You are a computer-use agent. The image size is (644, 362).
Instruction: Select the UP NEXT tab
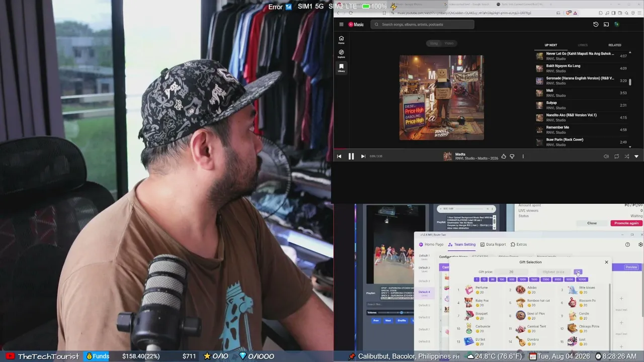[x=551, y=45]
